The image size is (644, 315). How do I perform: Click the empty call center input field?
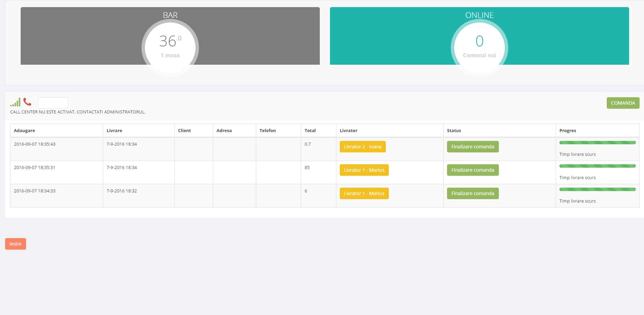(x=53, y=103)
